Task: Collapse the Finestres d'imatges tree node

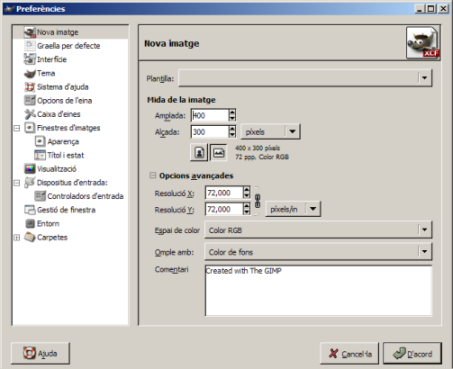Action: [x=17, y=128]
